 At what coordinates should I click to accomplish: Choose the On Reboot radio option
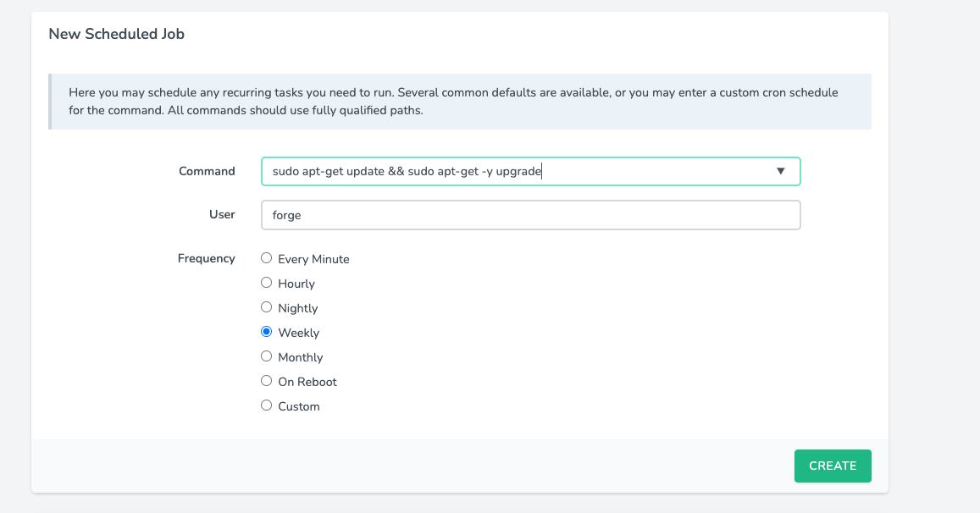tap(267, 381)
